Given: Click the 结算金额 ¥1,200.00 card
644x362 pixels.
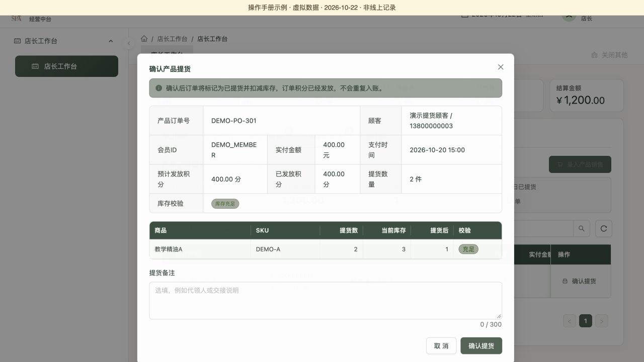Looking at the screenshot, I should [586, 95].
